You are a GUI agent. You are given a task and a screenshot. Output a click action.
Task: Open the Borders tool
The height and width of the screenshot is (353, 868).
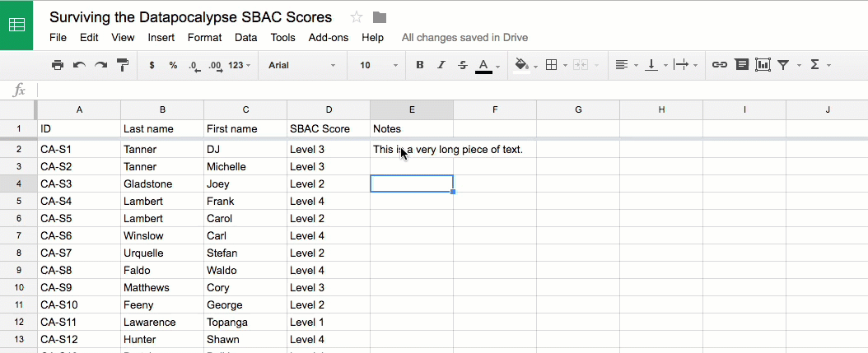point(552,65)
